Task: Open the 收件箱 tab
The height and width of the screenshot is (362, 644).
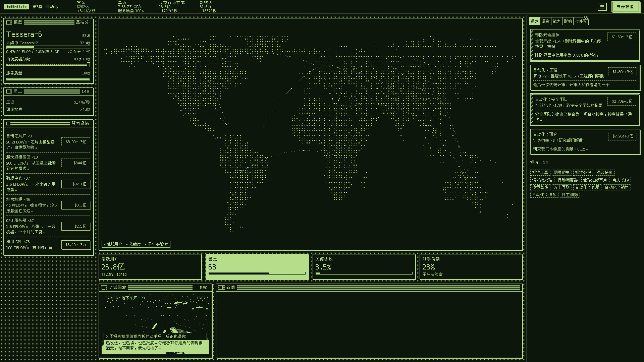Action: click(x=581, y=21)
